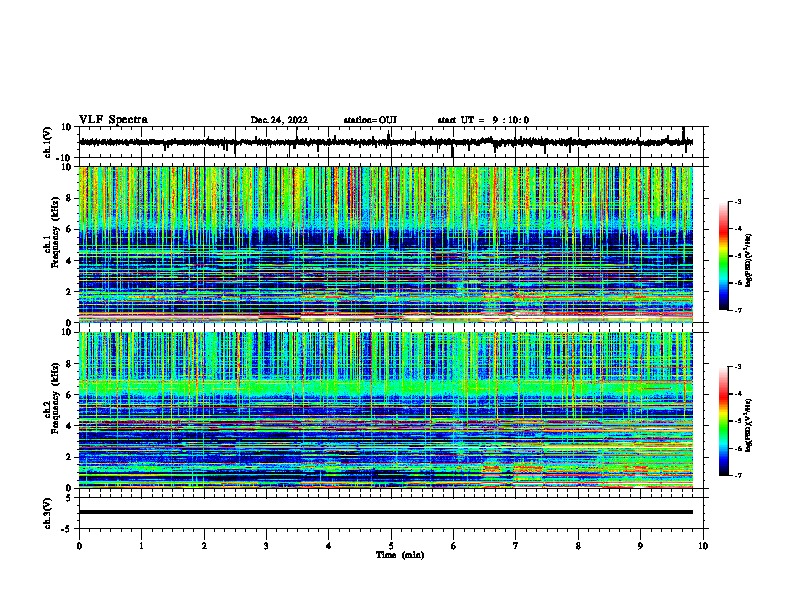The height and width of the screenshot is (612, 792).
Task: Click the ch.2 spectrogram plot area
Action: pos(386,410)
